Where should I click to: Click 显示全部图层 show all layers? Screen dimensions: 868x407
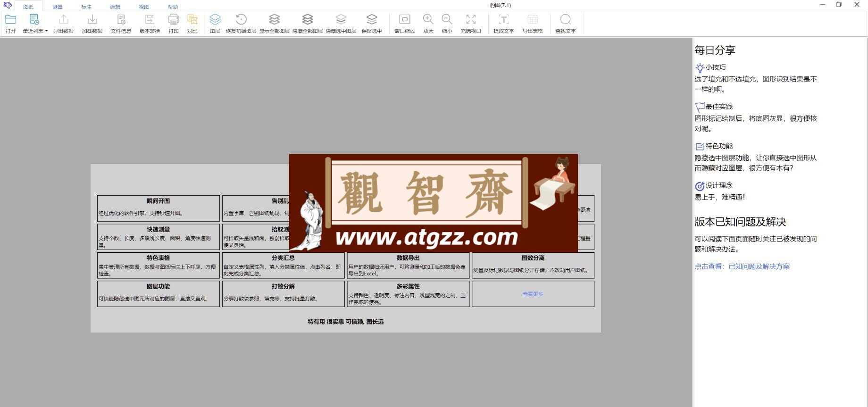(x=275, y=24)
